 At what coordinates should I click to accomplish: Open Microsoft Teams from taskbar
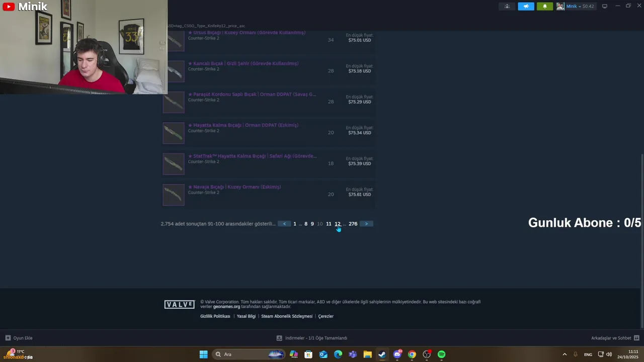pos(353,354)
